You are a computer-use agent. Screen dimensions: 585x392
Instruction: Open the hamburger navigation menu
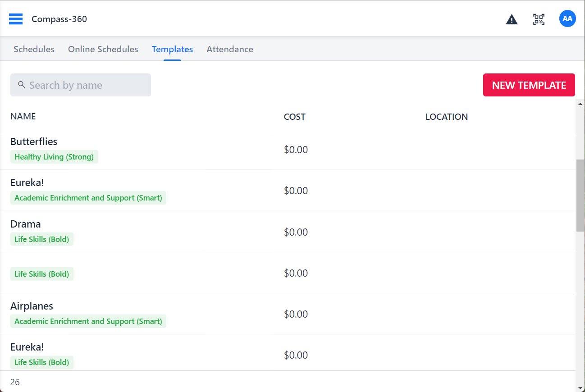16,19
